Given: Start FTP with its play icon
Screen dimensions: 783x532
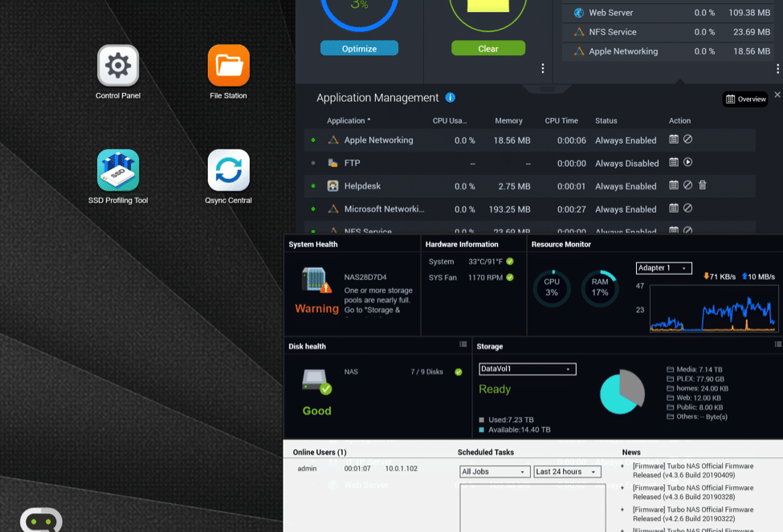Looking at the screenshot, I should (x=687, y=162).
